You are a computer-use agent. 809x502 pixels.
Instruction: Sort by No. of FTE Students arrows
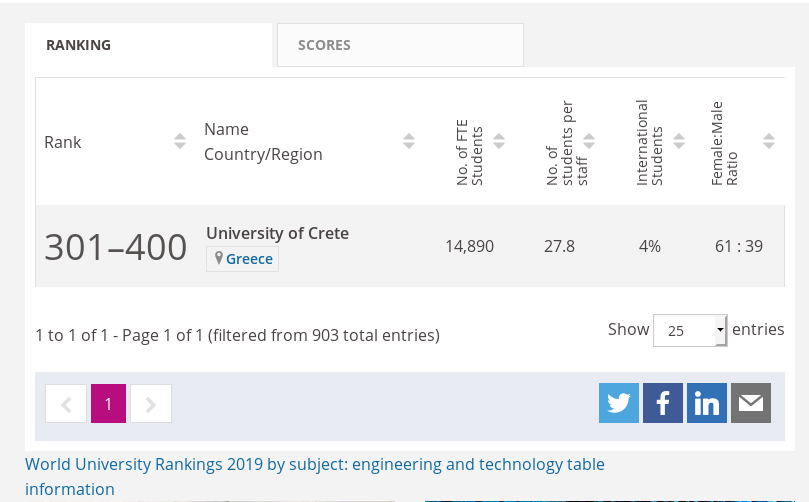point(499,141)
